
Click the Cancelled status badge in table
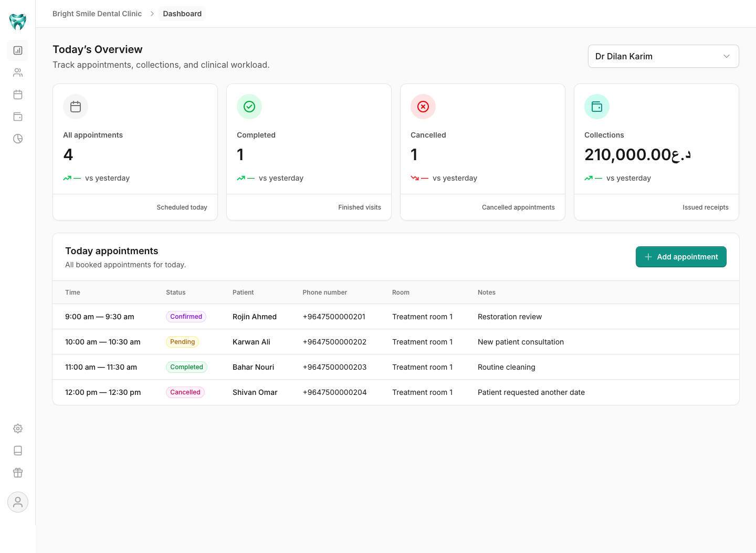tap(185, 392)
